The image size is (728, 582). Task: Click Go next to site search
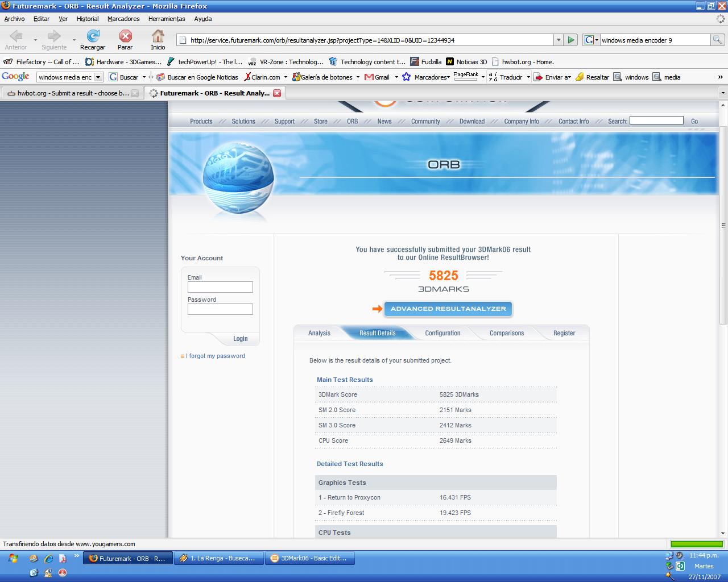[x=694, y=121]
